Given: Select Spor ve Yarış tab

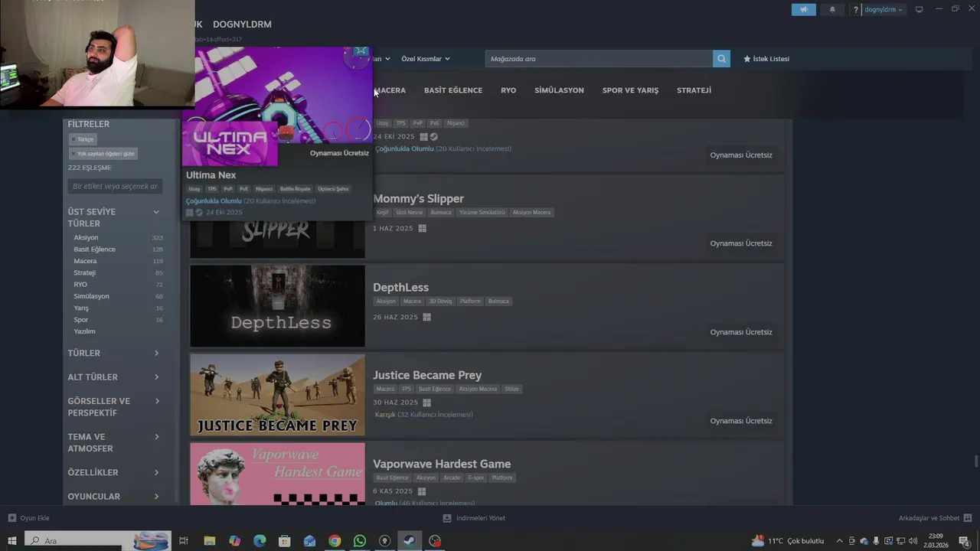Looking at the screenshot, I should 630,90.
